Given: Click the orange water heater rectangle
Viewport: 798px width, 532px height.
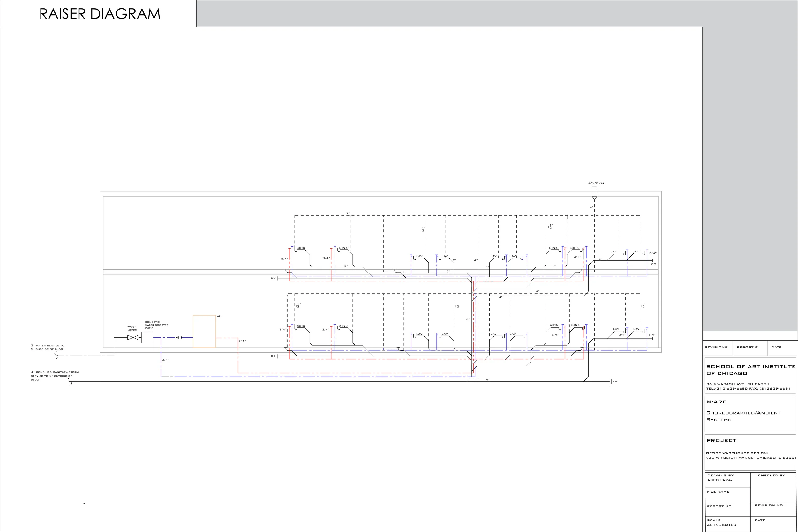Looking at the screenshot, I should click(204, 332).
